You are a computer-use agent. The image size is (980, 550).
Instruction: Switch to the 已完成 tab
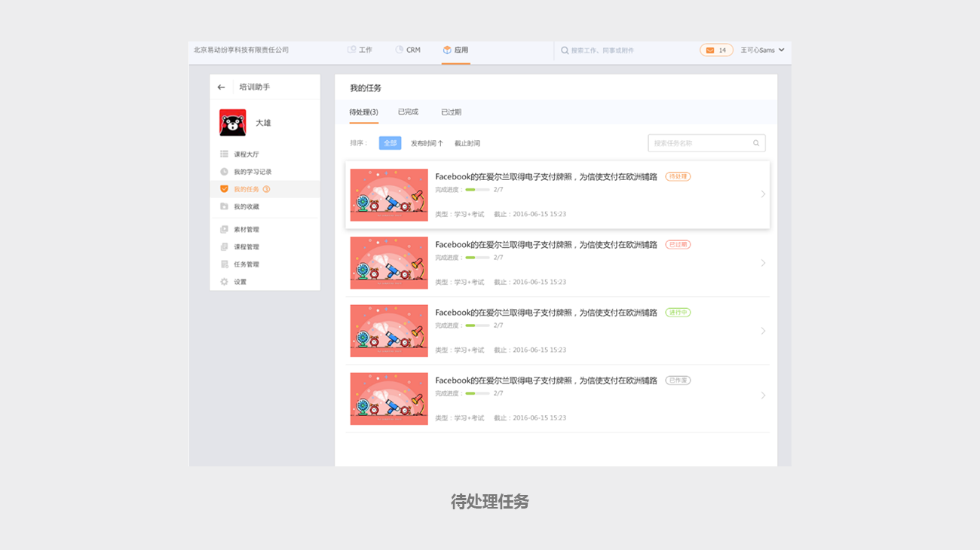coord(408,112)
